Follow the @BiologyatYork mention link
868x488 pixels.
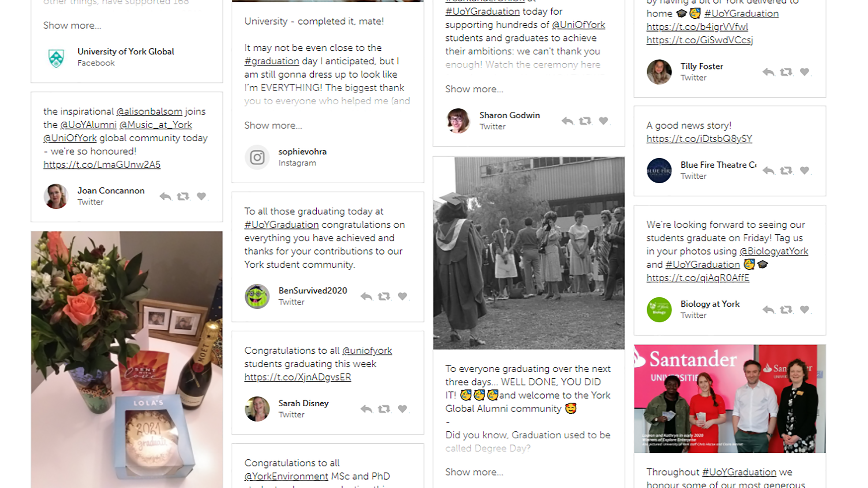[774, 251]
